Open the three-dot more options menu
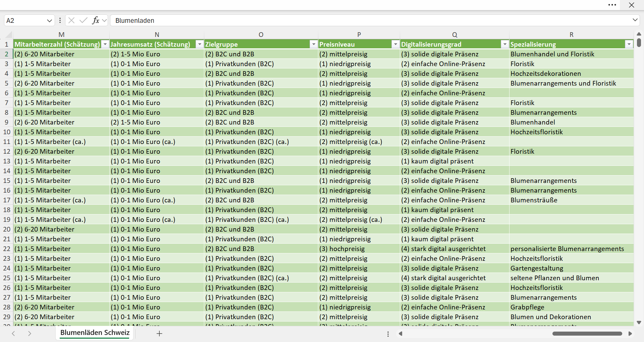Screen dimensions: 644x342 tap(612, 5)
